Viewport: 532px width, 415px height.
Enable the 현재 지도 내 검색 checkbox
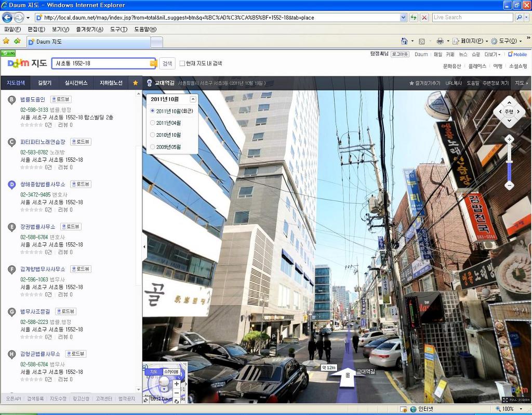(x=182, y=63)
